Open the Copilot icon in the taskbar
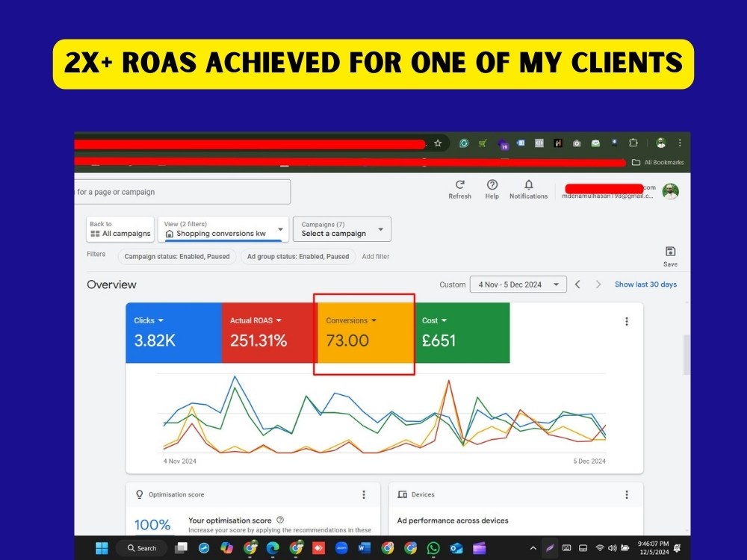747x560 pixels. (x=227, y=548)
